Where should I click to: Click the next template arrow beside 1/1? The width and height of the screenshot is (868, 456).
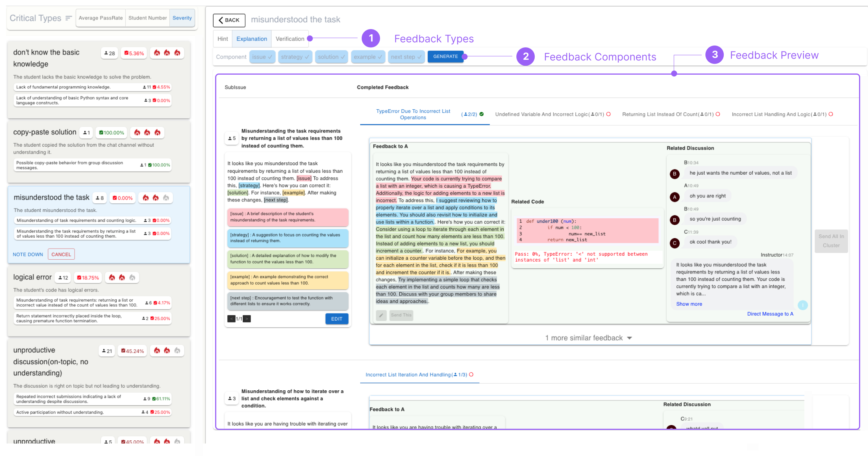[x=247, y=319]
